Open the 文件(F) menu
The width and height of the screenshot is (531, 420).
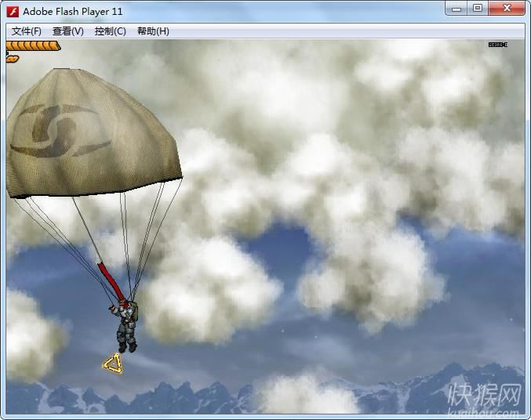pyautogui.click(x=27, y=31)
